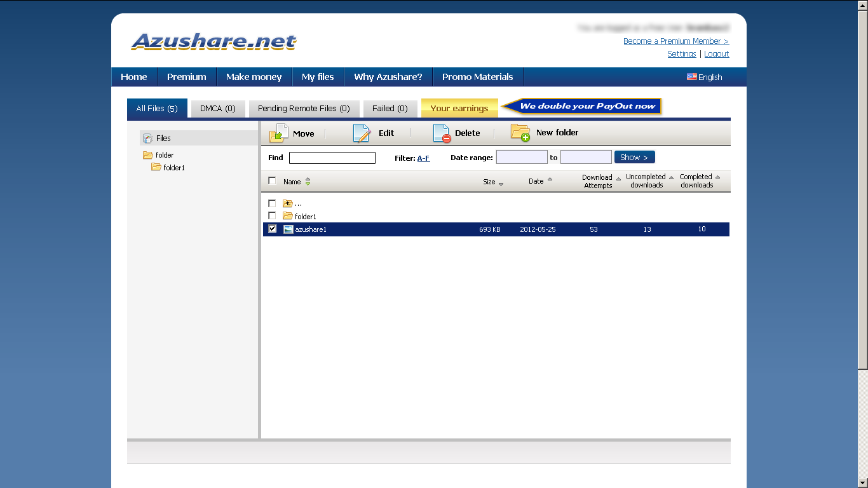Click the Files icon in sidebar
The image size is (868, 488).
(x=148, y=138)
